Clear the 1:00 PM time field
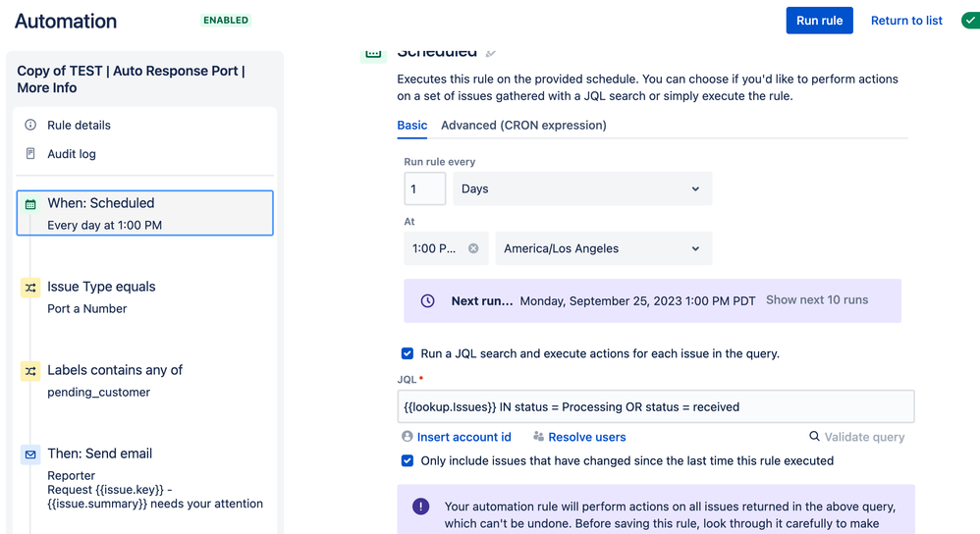Screen dimensions: 980x534 473,248
